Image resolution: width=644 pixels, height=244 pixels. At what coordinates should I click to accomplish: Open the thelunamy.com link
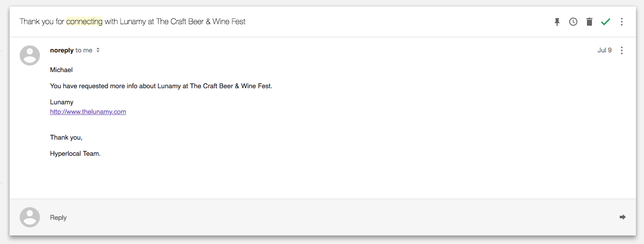(x=88, y=112)
